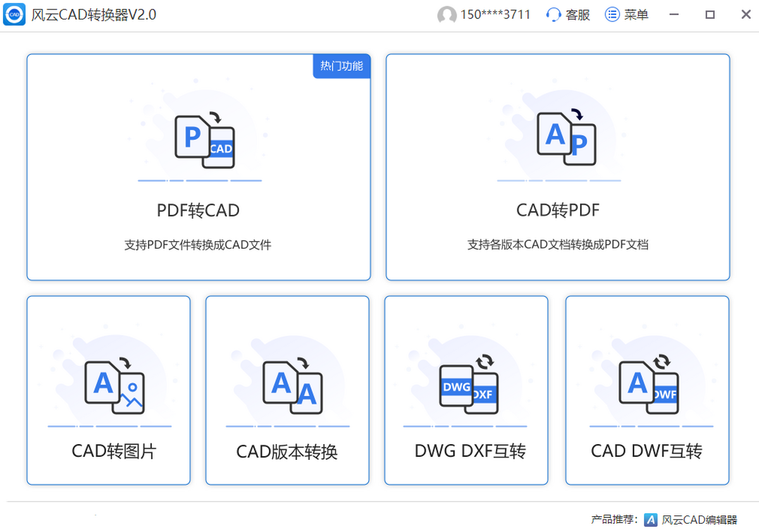Click 支持PDF文件转换成CAD文件 description
759x532 pixels.
[x=198, y=245]
